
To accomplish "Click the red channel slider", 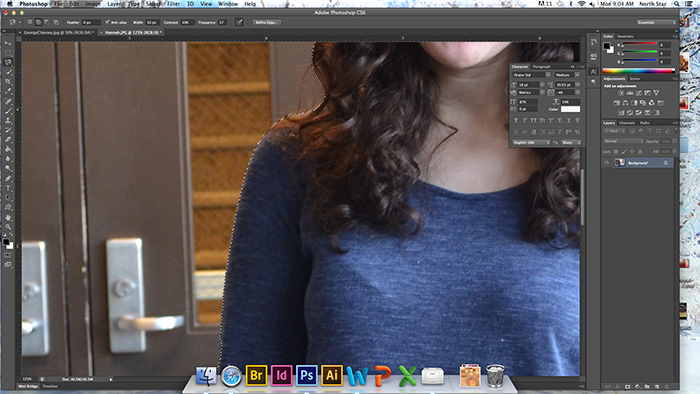I will click(x=640, y=44).
